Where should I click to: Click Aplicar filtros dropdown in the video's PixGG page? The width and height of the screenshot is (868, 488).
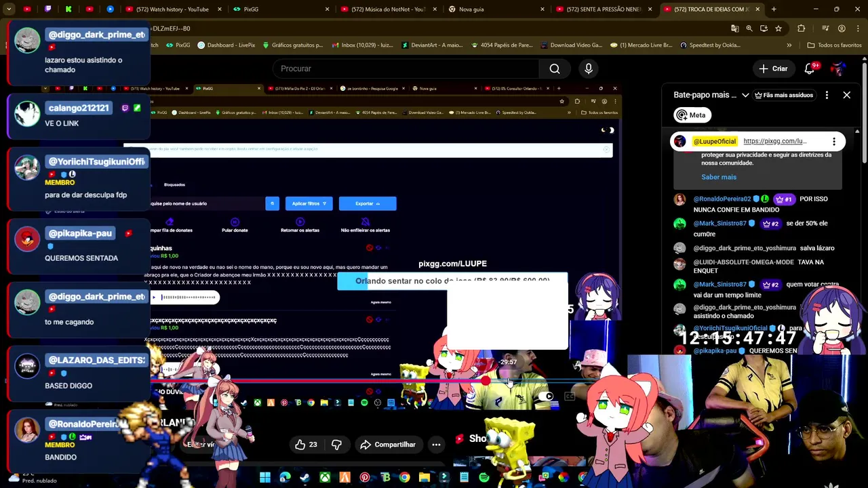[309, 203]
